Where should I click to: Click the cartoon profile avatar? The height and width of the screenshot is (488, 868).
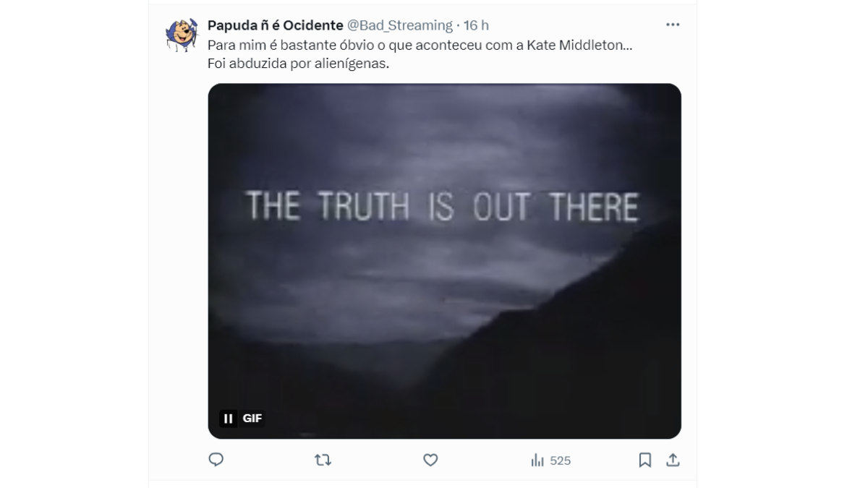pyautogui.click(x=181, y=35)
